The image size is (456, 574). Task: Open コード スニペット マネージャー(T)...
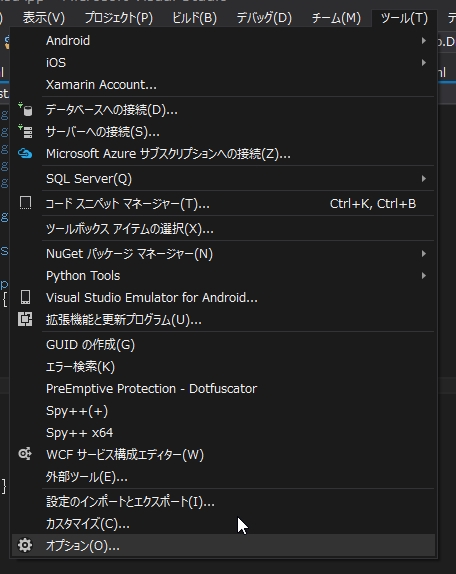coord(223,203)
